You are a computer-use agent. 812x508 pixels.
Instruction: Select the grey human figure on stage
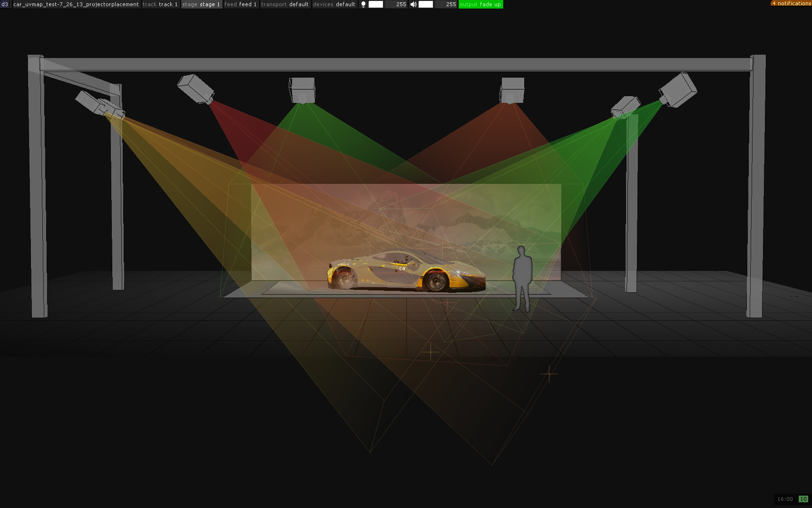pyautogui.click(x=522, y=279)
